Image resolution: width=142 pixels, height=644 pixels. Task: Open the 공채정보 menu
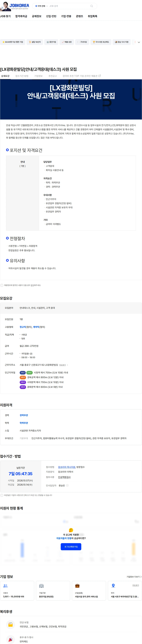click(36, 16)
